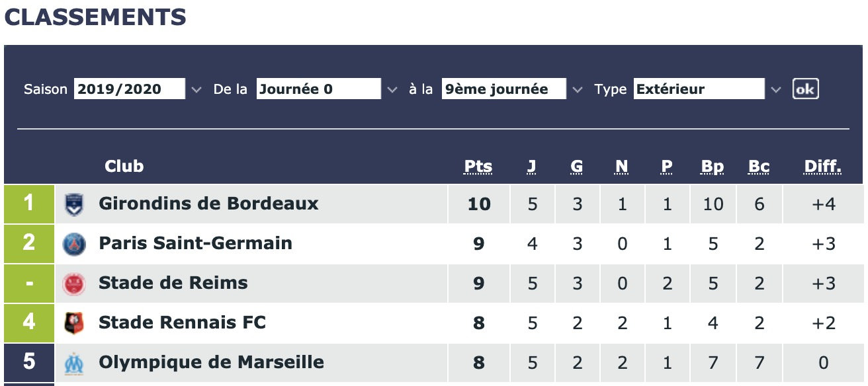The height and width of the screenshot is (386, 868).
Task: Click the J matches played column header
Action: [531, 167]
